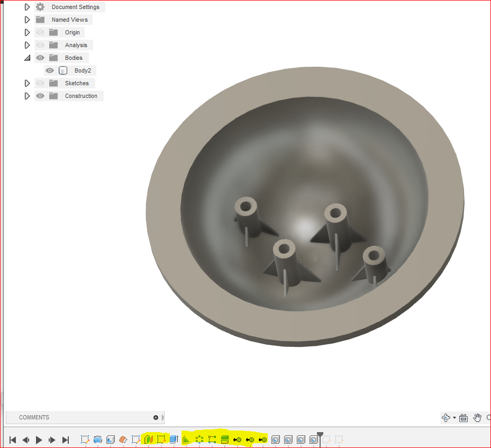The height and width of the screenshot is (448, 491).
Task: Hide the Bodies folder
Action: pos(40,58)
